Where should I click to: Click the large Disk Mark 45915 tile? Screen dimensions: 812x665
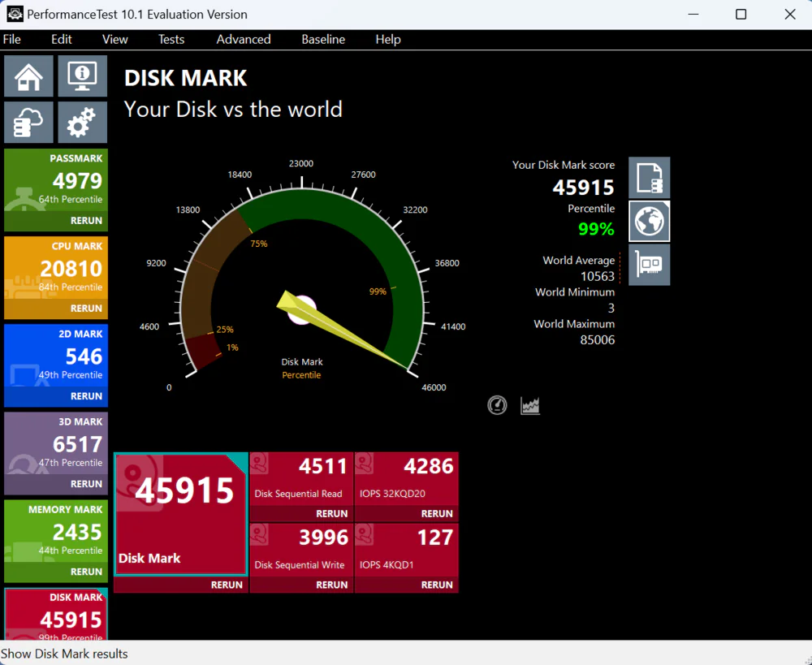click(x=181, y=514)
